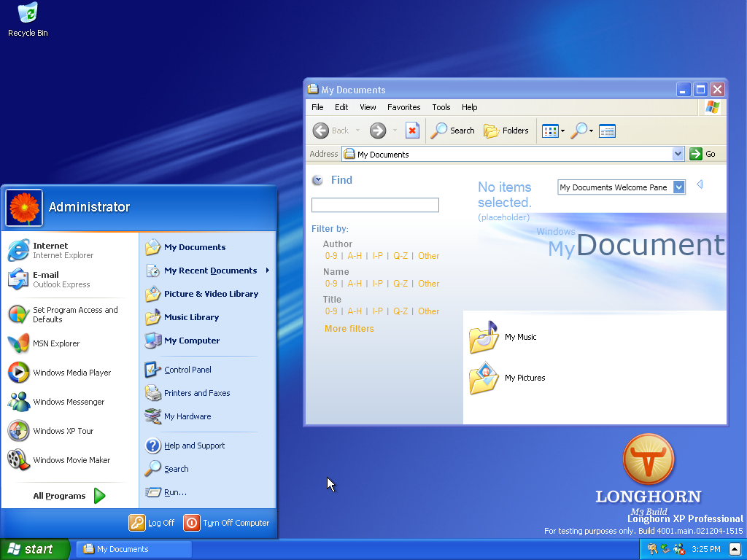Click the More filters link

click(x=349, y=329)
